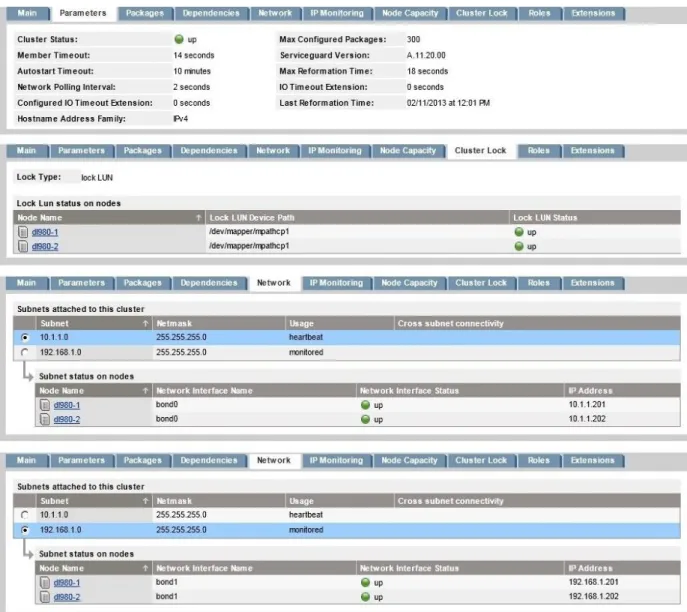The image size is (687, 612).
Task: Click node icon in dl980-2 bond1 row
Action: [45, 597]
